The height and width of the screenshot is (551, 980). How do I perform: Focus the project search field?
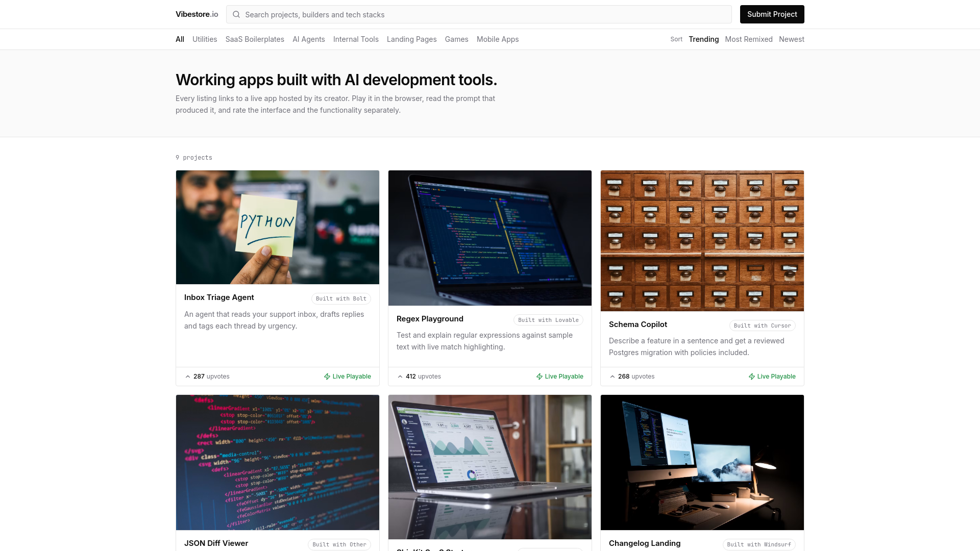(479, 14)
